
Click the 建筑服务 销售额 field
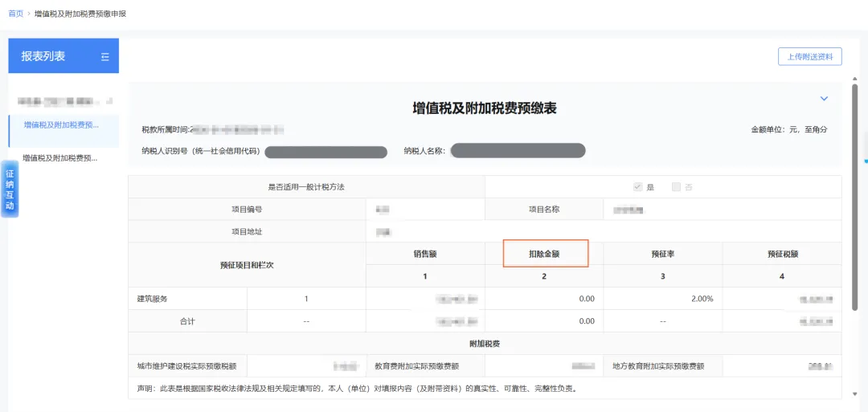click(425, 299)
